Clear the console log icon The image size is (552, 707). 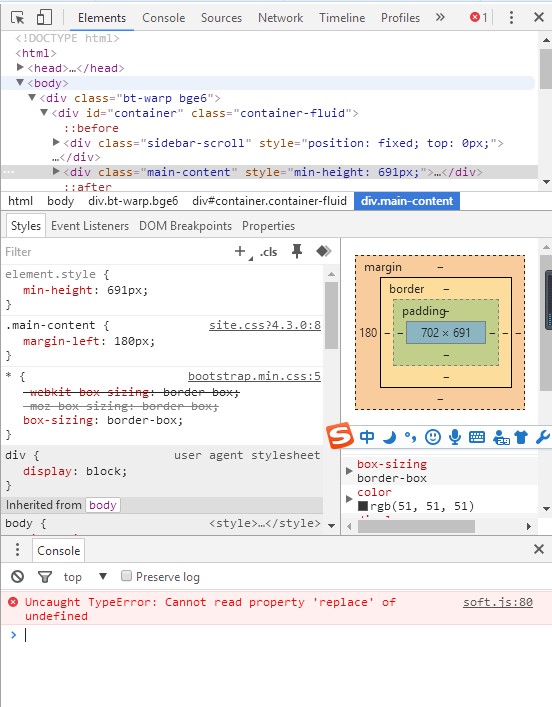point(18,576)
